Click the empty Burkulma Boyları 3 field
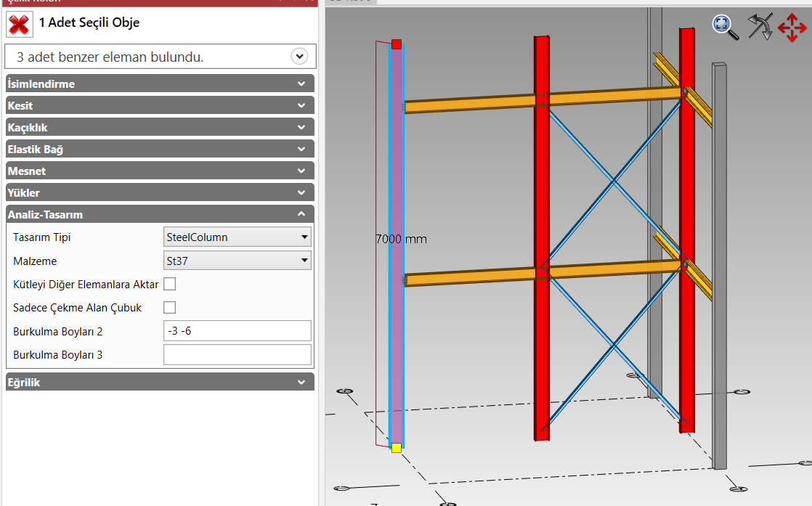 point(237,355)
